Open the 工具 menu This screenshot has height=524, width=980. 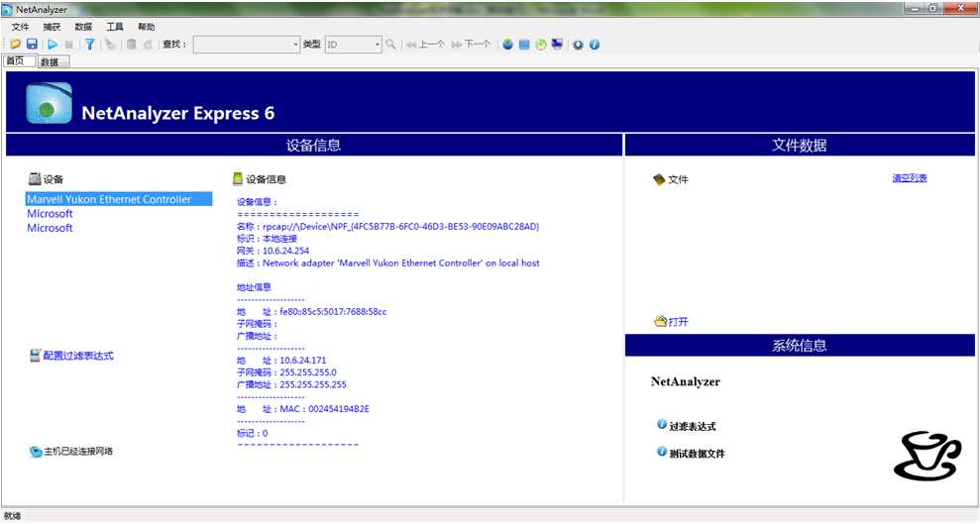[115, 27]
